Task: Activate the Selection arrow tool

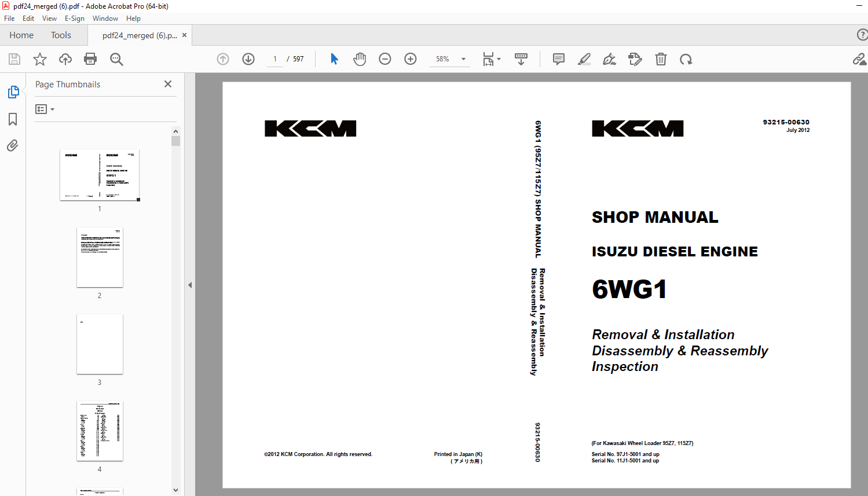Action: coord(334,59)
